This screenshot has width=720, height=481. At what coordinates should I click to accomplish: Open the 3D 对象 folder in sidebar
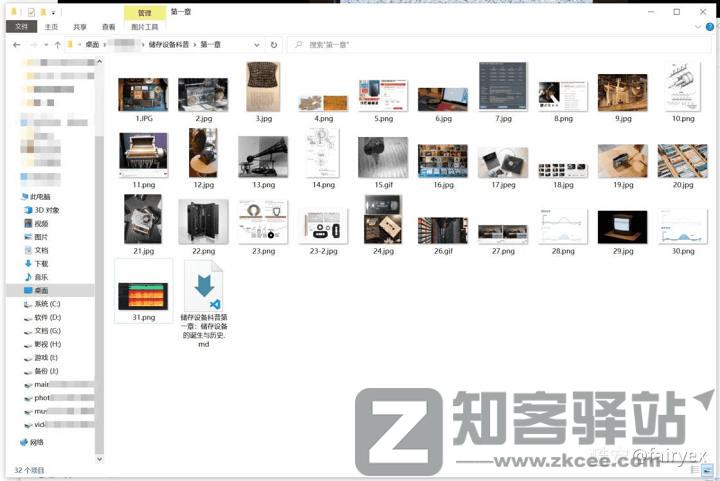(x=46, y=210)
